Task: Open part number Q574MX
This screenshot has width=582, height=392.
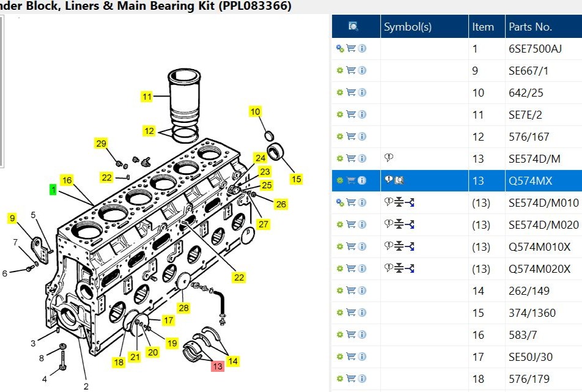Action: pos(531,181)
